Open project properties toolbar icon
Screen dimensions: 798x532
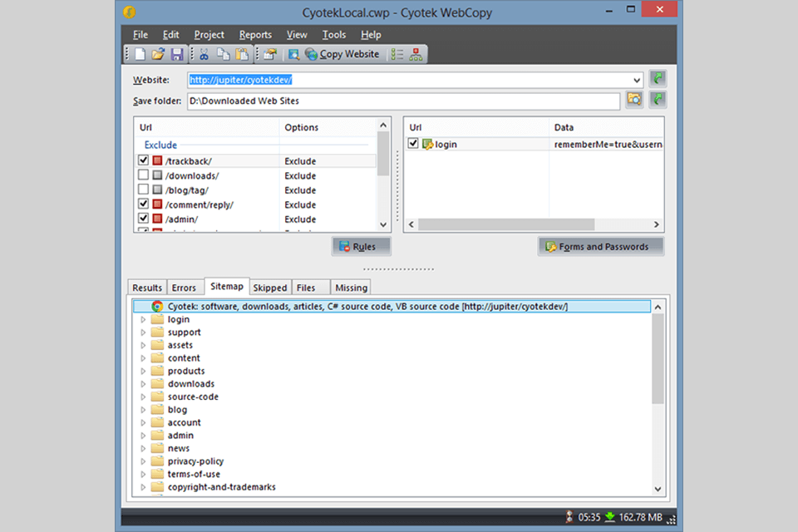pyautogui.click(x=269, y=54)
